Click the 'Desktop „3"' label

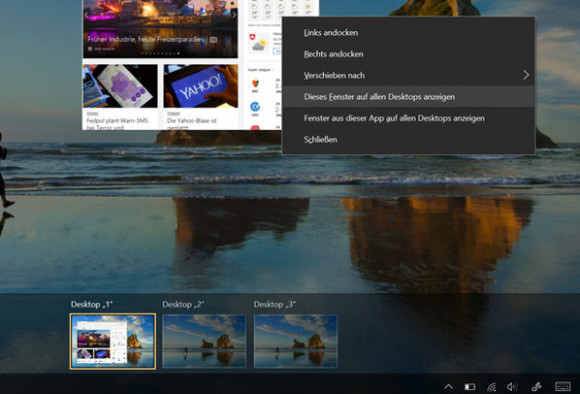[x=274, y=304]
